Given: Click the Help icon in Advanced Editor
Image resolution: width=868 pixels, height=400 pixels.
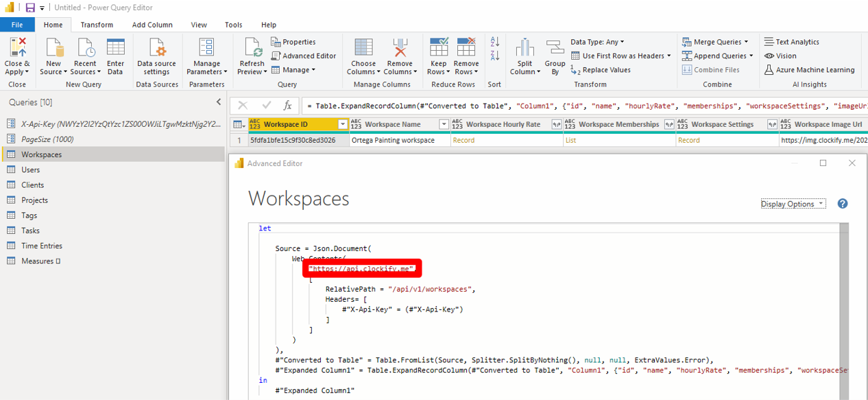Looking at the screenshot, I should tap(843, 204).
